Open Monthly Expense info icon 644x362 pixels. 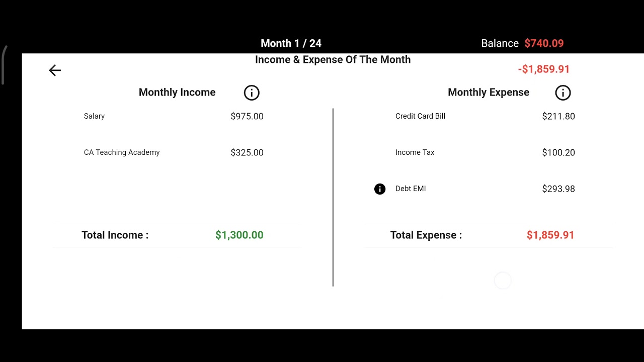563,93
